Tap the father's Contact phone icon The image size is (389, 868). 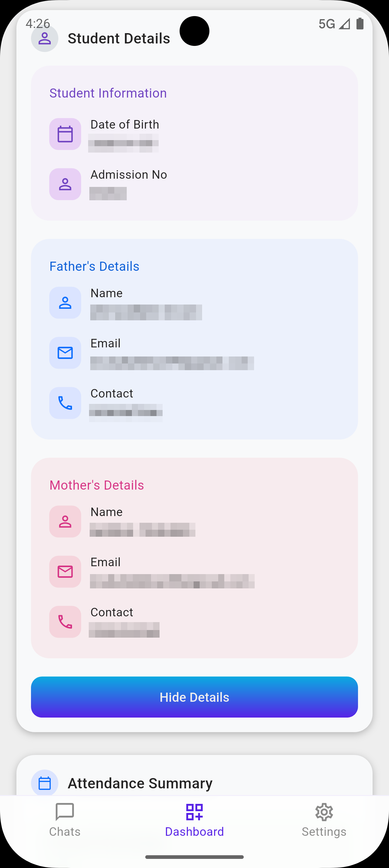coord(65,403)
